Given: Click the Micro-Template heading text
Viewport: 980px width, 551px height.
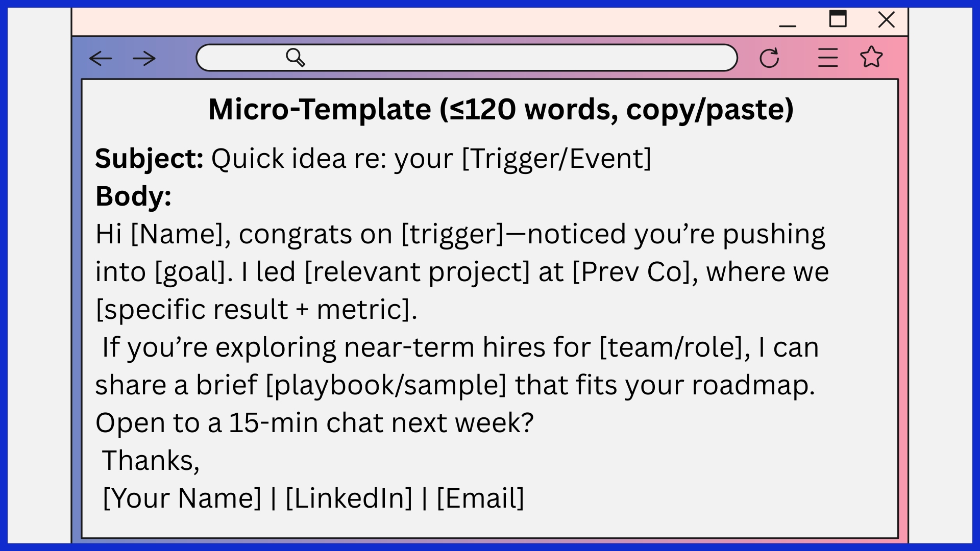Looking at the screenshot, I should tap(501, 109).
